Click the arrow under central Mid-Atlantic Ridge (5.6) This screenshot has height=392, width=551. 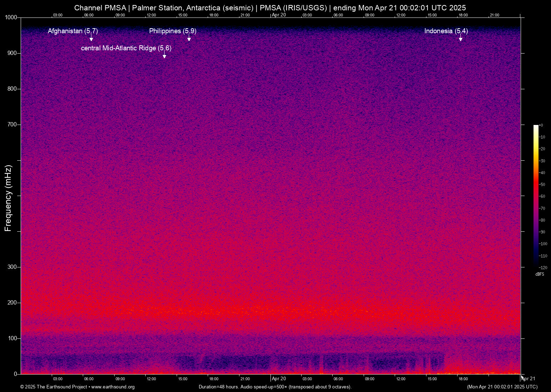[164, 55]
